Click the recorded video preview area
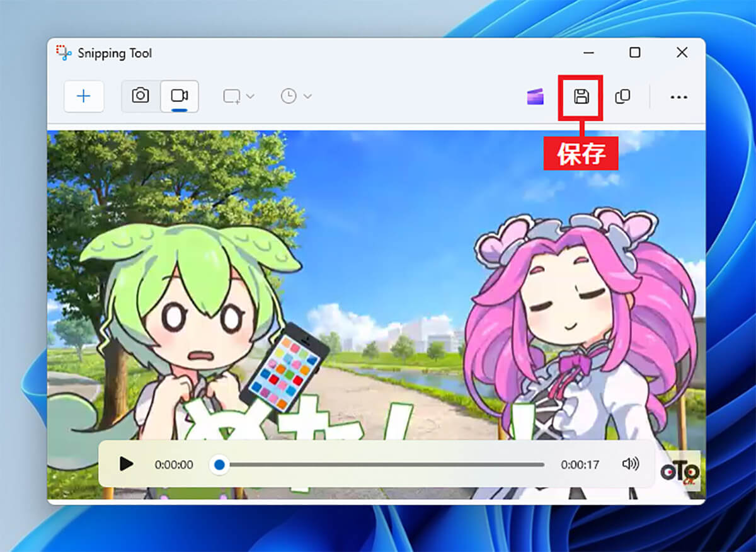The width and height of the screenshot is (756, 552). coord(376,315)
